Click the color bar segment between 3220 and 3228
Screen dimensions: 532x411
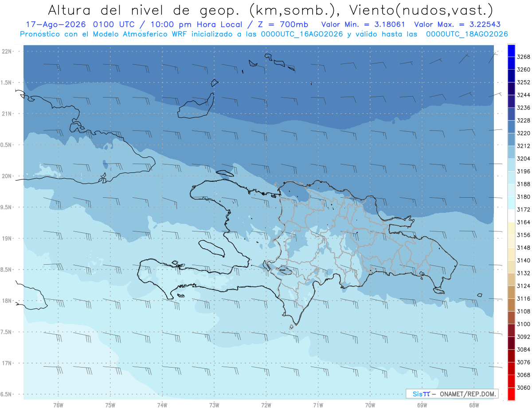[511, 127]
